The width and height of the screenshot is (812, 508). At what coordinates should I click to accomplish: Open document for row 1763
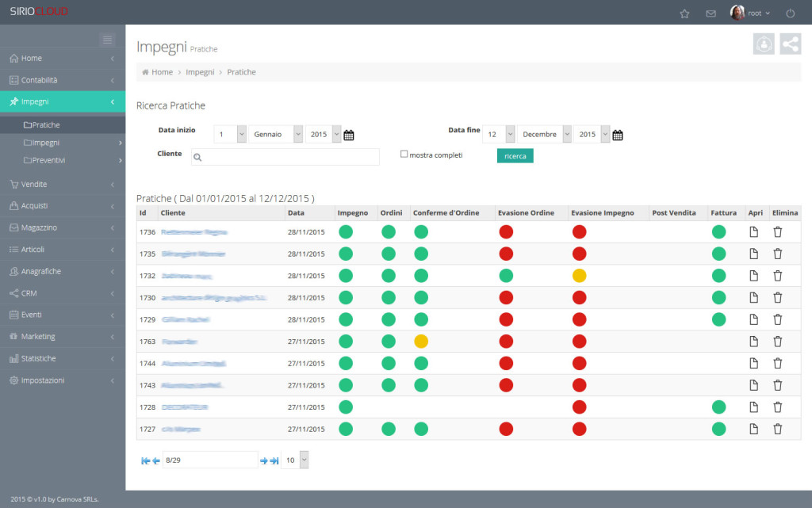coord(753,342)
